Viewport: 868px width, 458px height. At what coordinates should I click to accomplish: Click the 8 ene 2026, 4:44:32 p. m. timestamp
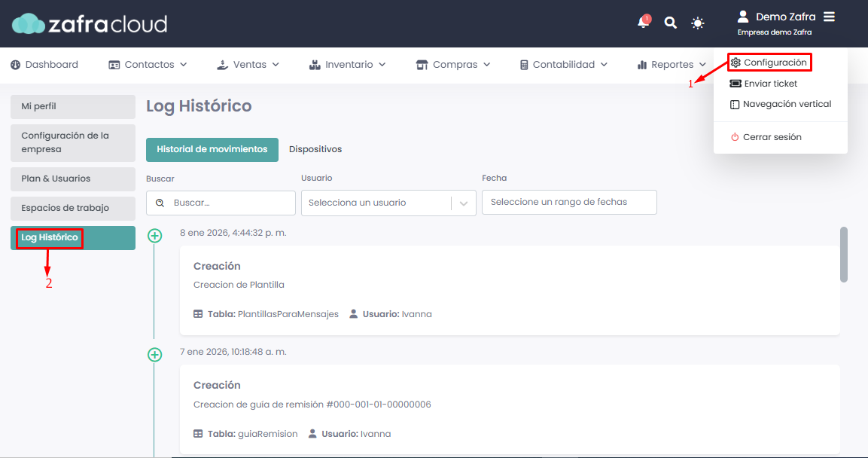pyautogui.click(x=233, y=234)
